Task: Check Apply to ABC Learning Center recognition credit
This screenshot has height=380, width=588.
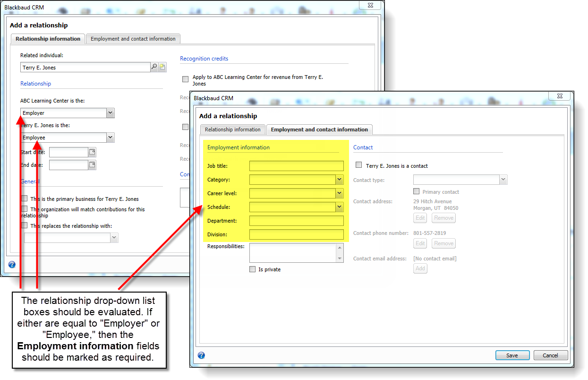Action: point(185,79)
